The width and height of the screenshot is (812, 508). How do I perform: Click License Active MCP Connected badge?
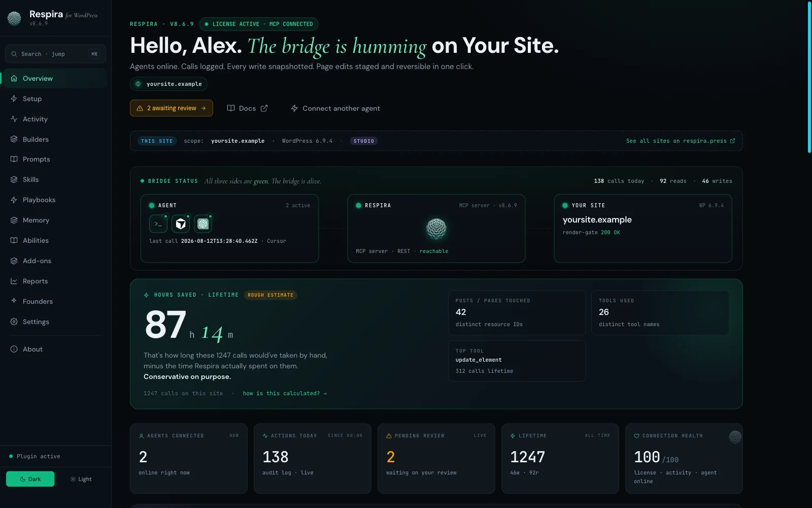pos(259,24)
